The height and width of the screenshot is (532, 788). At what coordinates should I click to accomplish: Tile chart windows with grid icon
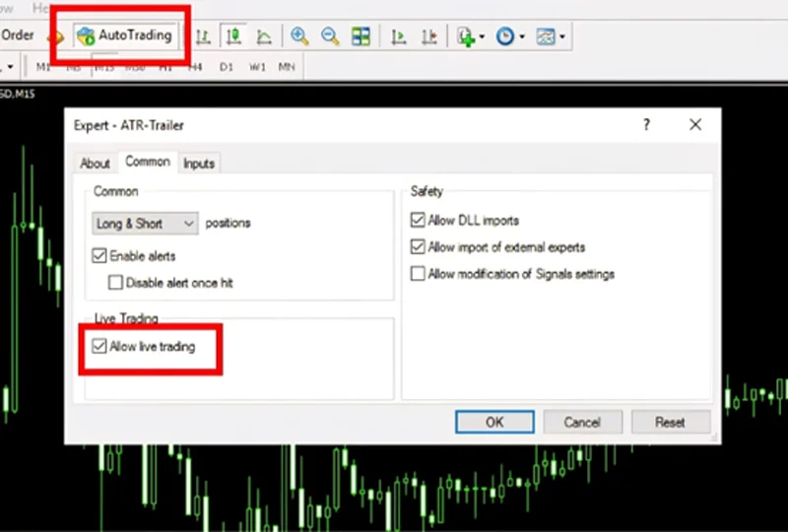[x=361, y=36]
